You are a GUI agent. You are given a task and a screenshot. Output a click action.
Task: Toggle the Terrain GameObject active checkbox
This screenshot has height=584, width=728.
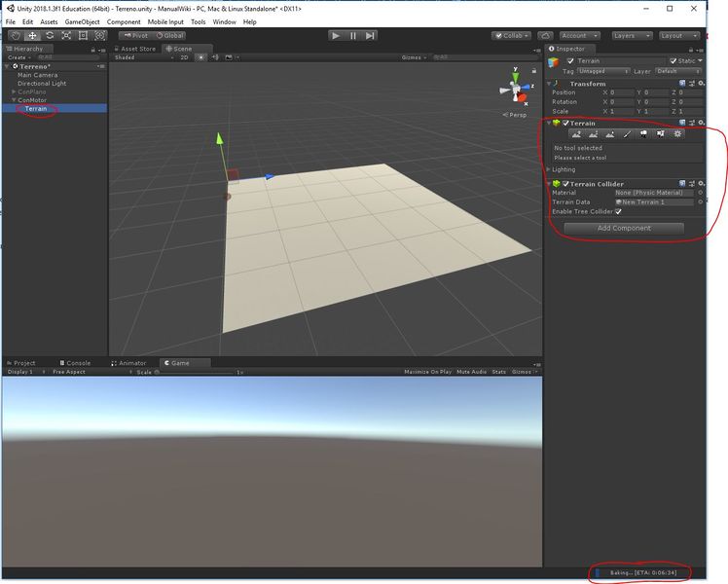pyautogui.click(x=570, y=60)
